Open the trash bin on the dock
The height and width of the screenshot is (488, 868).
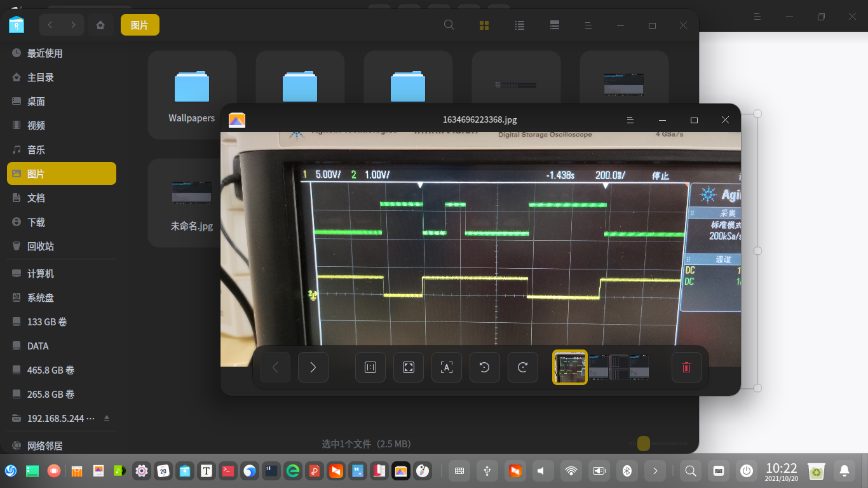click(817, 471)
